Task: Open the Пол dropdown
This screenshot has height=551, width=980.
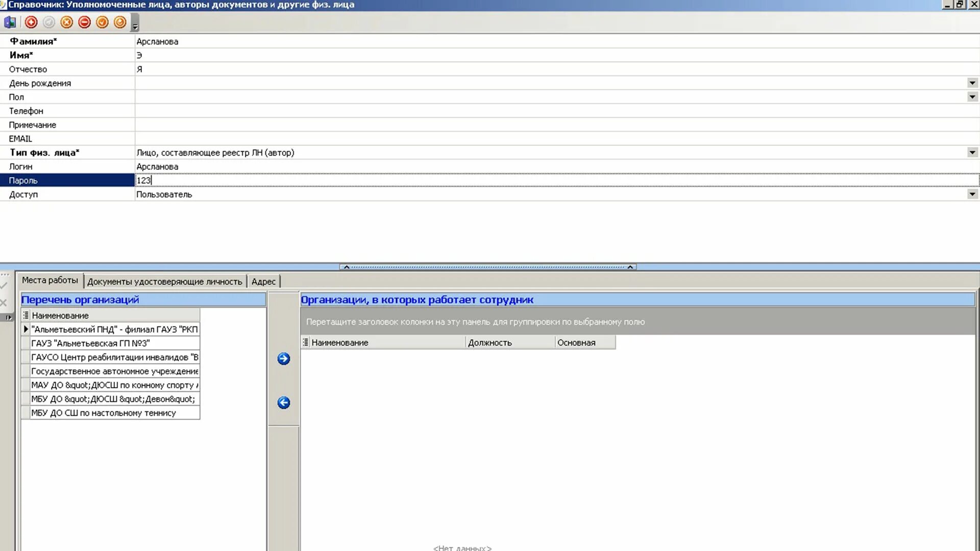Action: point(972,97)
